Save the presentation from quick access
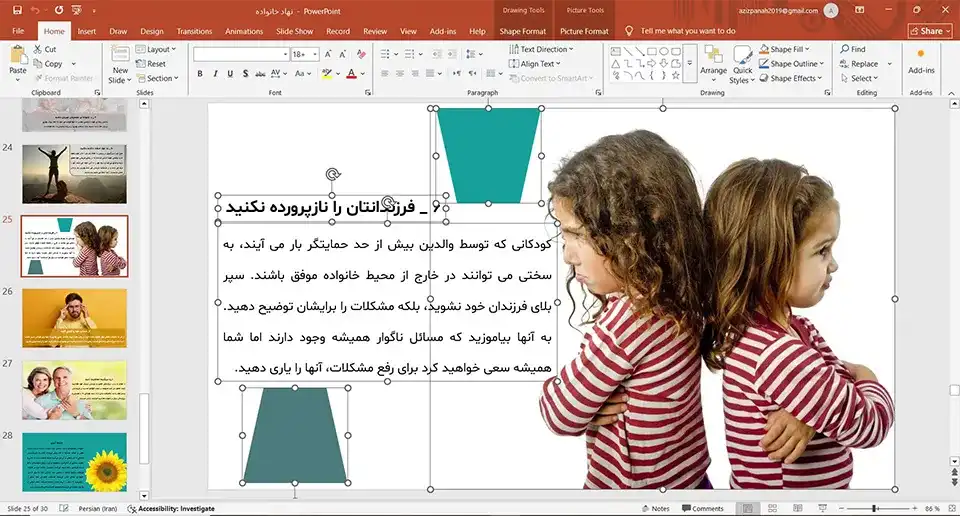 (x=17, y=10)
